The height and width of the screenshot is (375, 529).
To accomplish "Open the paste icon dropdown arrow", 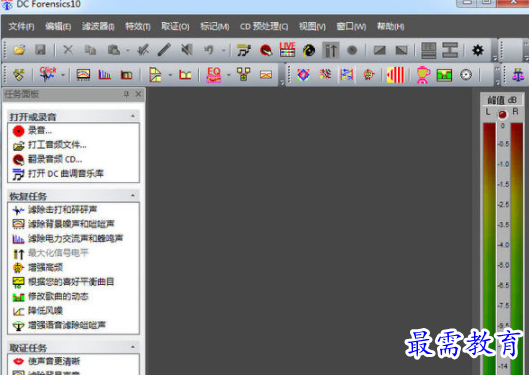I will coord(128,51).
